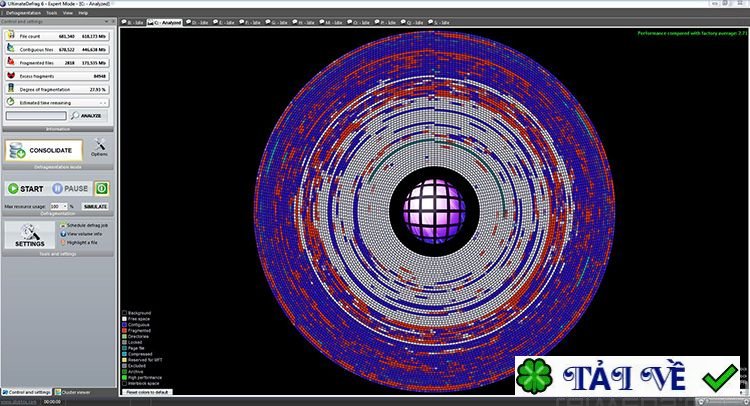This screenshot has height=406, width=750.
Task: Click the Schedule defrag job icon
Action: (63, 225)
